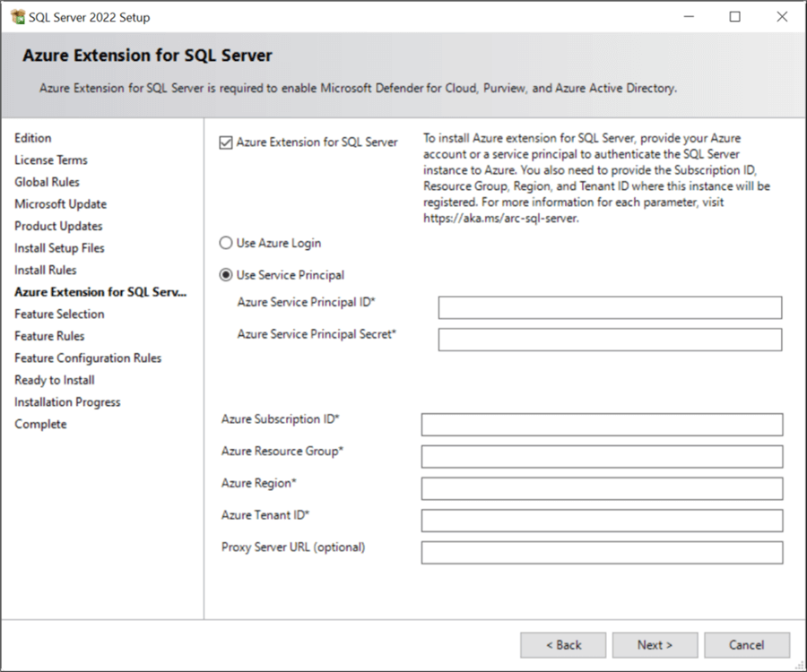807x672 pixels.
Task: Click the Azure Region input box
Action: point(601,488)
